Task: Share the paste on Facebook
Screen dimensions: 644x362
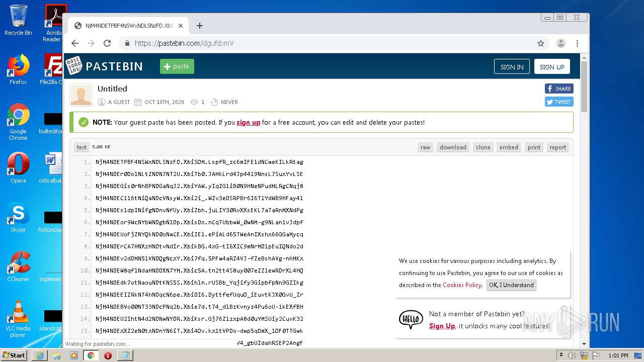Action: [x=559, y=88]
